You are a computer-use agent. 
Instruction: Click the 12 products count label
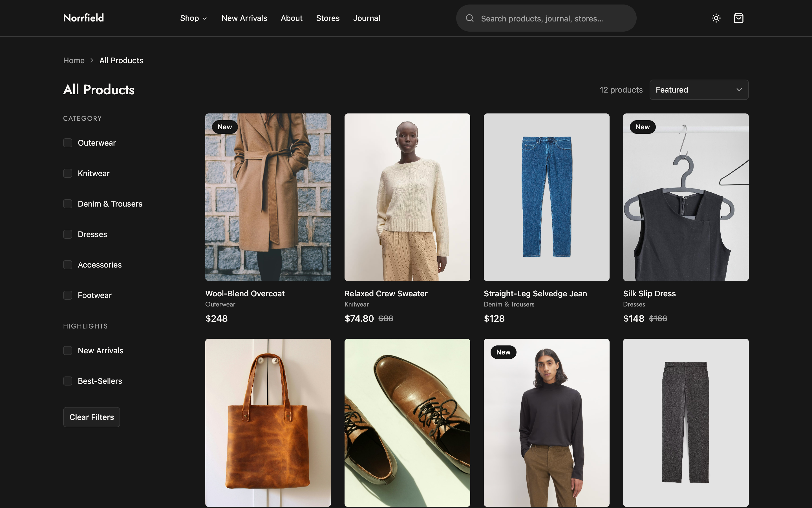tap(621, 90)
